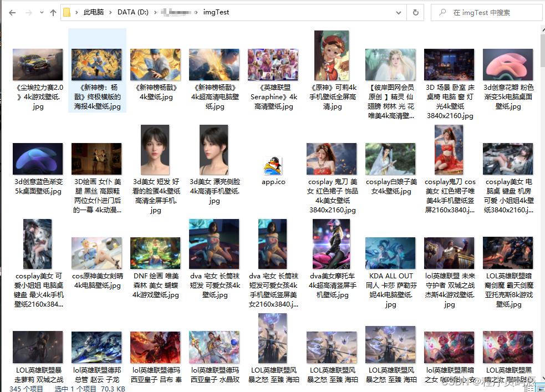The image size is (545, 392).
Task: Click file name 《新神榜杨戬》4k壁纸.jpg
Action: (156, 92)
